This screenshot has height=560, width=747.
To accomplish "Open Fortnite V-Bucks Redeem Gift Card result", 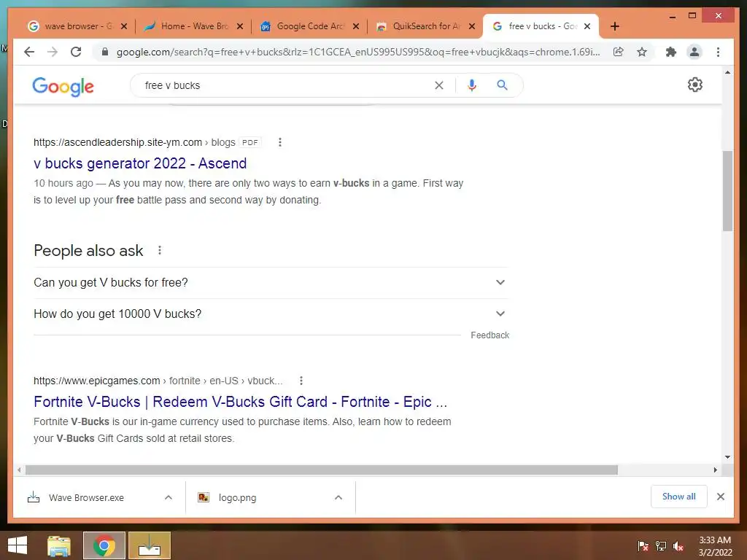I will tap(241, 402).
